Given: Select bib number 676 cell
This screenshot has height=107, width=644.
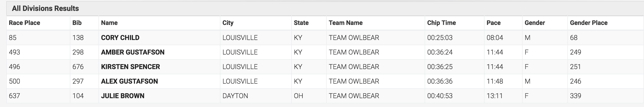Looking at the screenshot, I should 78,67.
